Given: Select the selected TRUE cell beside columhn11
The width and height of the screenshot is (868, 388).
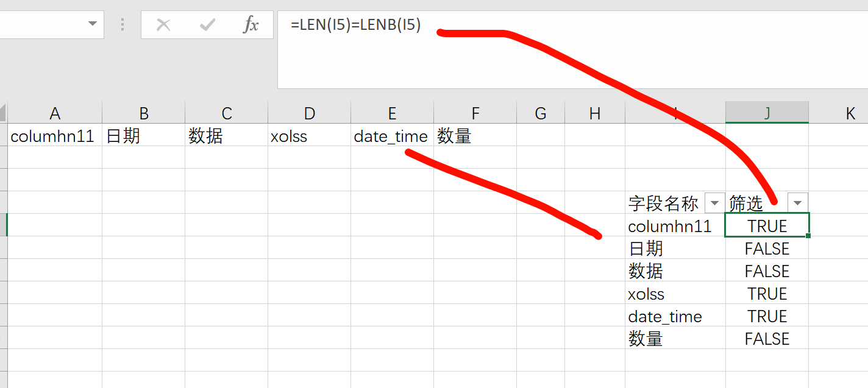Looking at the screenshot, I should click(x=767, y=226).
